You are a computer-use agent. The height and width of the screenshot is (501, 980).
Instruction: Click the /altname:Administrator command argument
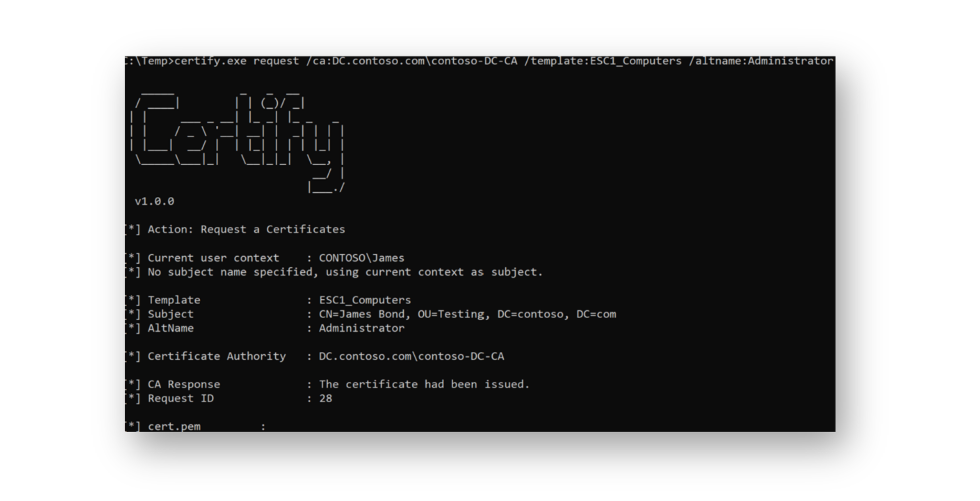coord(761,61)
